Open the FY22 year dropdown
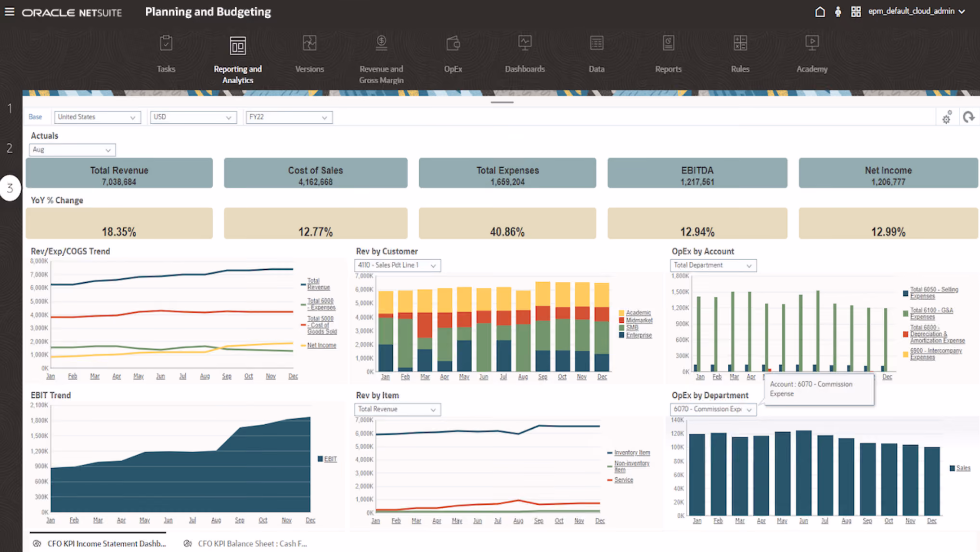 289,117
